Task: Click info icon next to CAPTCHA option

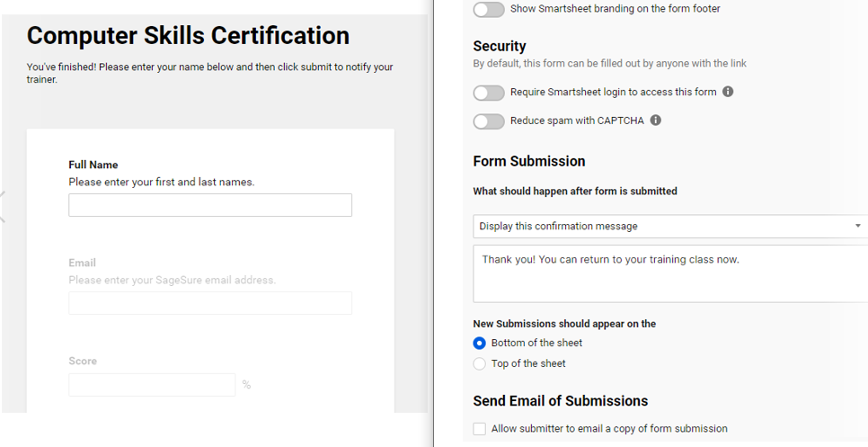Action: pos(656,121)
